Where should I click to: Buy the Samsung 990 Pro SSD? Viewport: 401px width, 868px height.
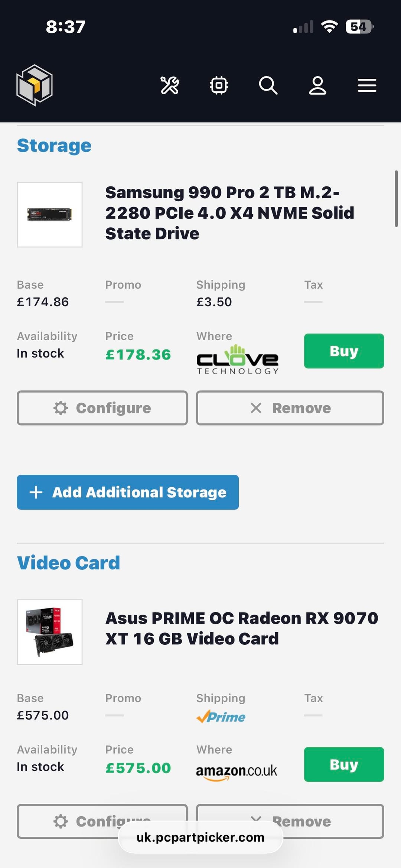(344, 351)
